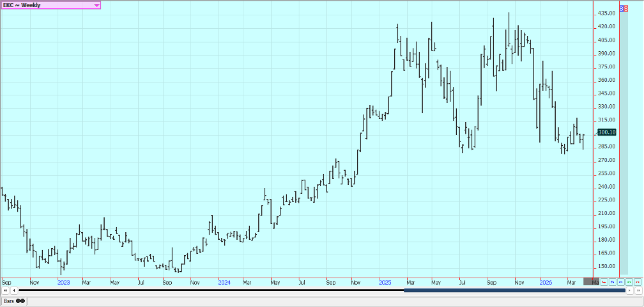Click the 300.10 current price label
The height and width of the screenshot is (307, 644).
pyautogui.click(x=606, y=132)
